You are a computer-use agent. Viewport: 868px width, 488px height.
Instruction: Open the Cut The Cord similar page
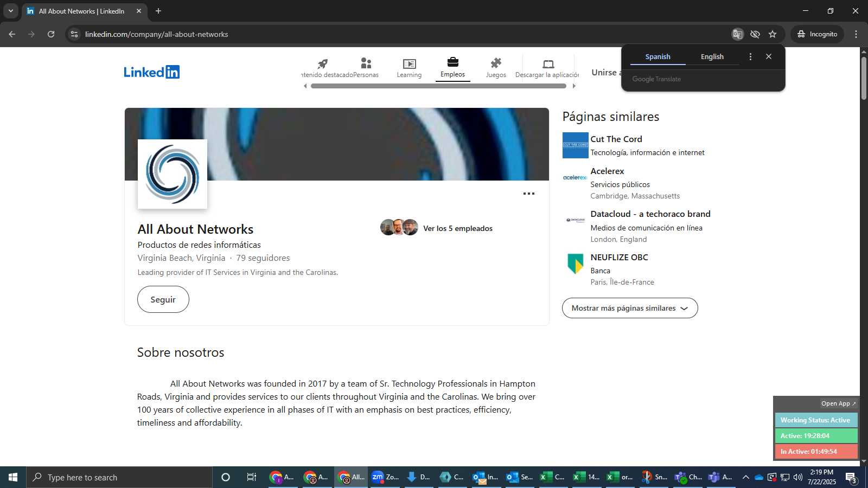(616, 139)
